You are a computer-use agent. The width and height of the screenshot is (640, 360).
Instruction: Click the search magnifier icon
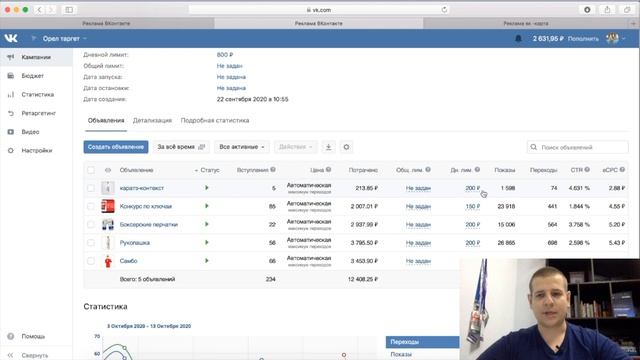[533, 147]
